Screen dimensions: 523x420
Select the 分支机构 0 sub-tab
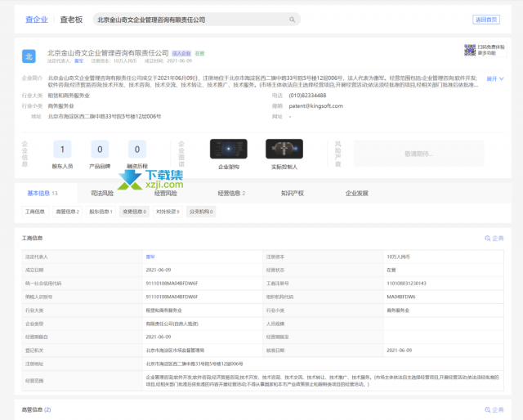point(201,212)
